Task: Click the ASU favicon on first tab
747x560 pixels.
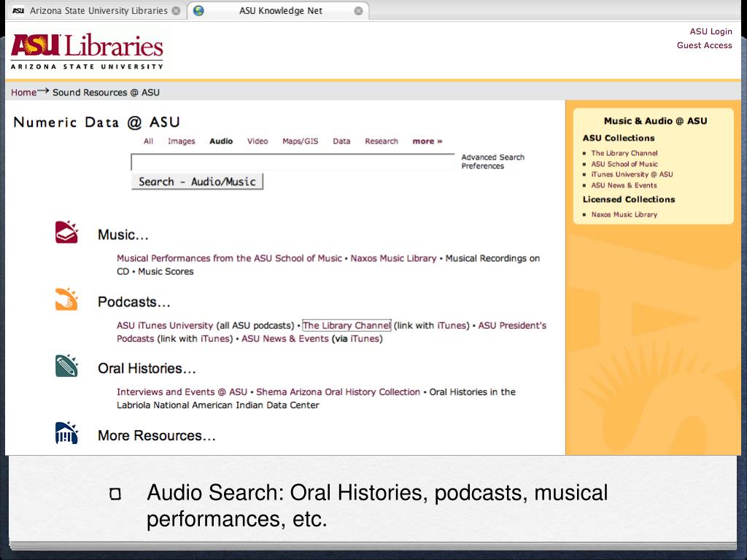Action: point(18,10)
